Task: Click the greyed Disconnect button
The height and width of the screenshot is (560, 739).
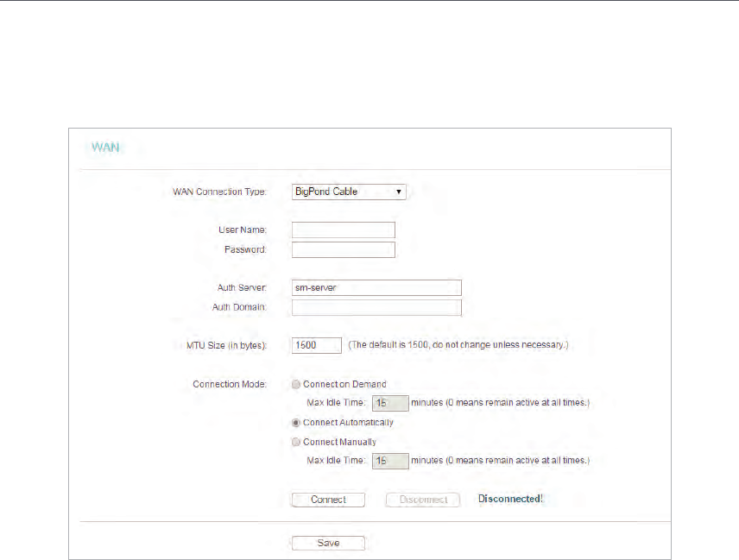Action: pyautogui.click(x=423, y=500)
